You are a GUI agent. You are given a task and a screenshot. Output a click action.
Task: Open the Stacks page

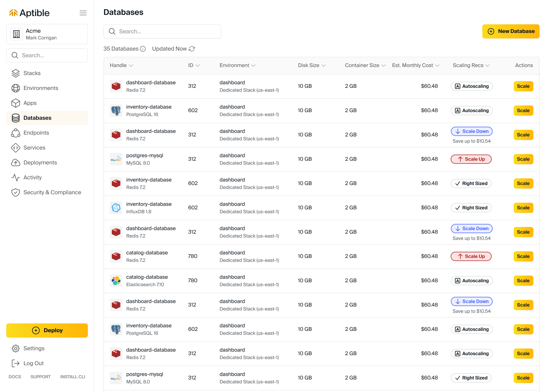click(32, 73)
